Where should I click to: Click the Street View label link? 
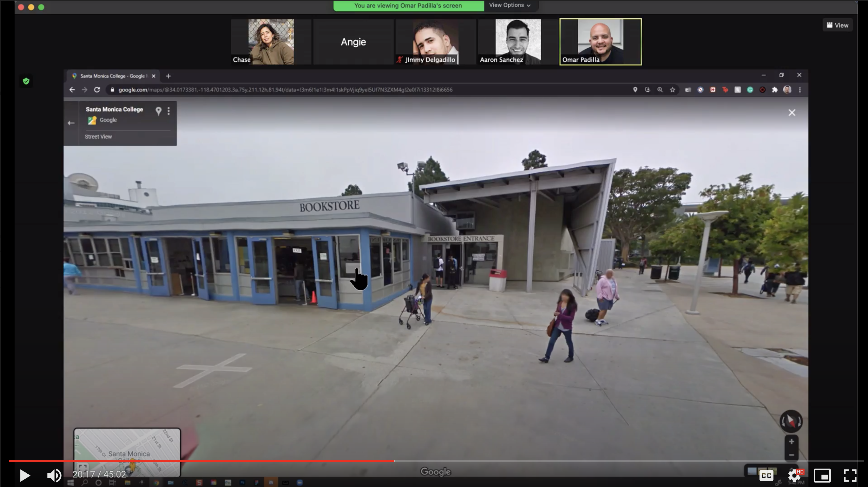pyautogui.click(x=98, y=137)
